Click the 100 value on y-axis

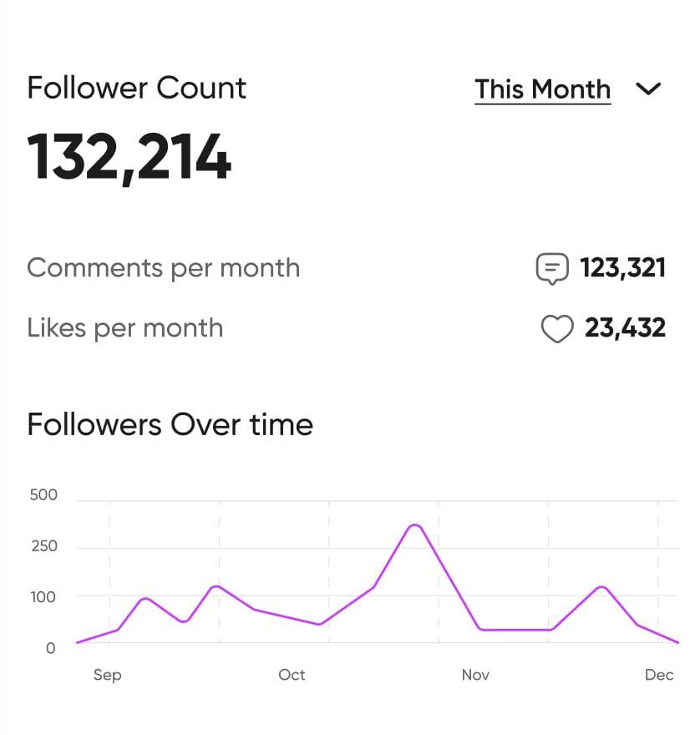43,597
